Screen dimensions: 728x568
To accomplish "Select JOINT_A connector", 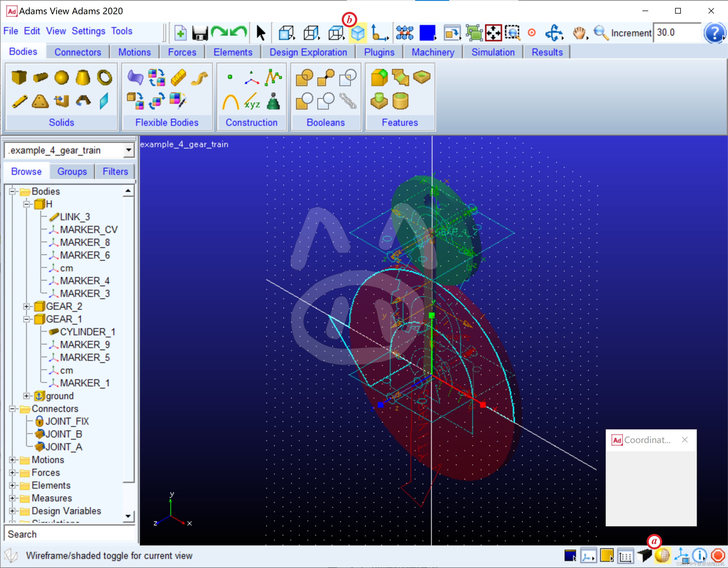I will click(64, 447).
